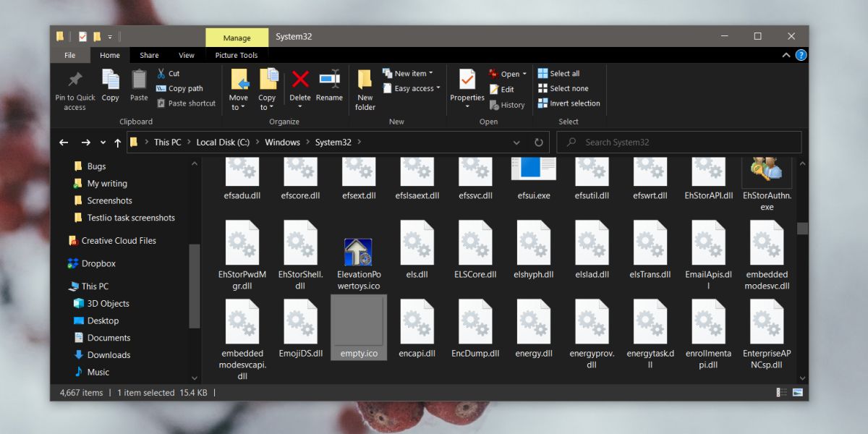Create a New folder from ribbon
This screenshot has width=868, height=434.
(365, 90)
